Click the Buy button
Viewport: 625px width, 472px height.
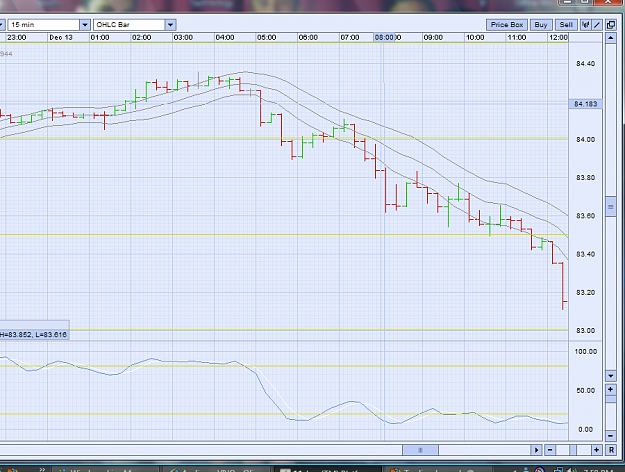tap(541, 25)
